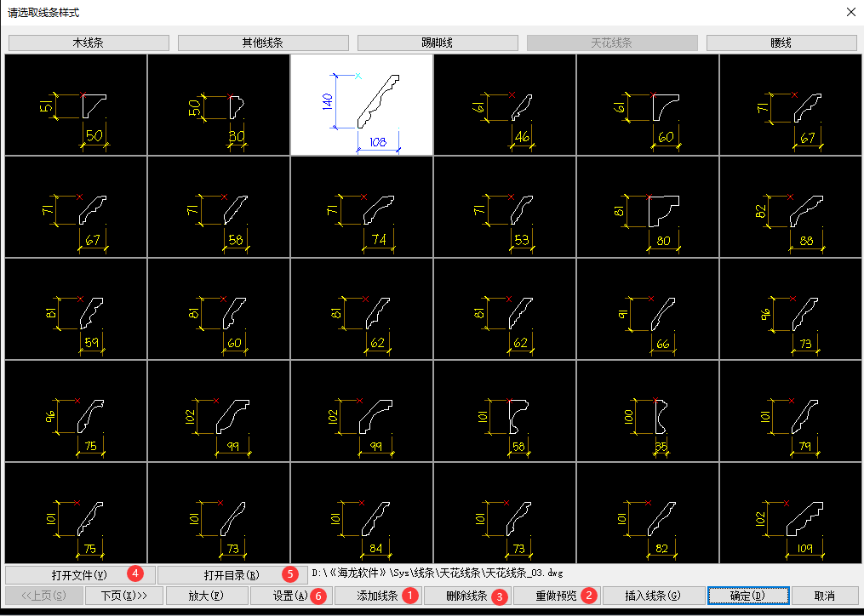Image resolution: width=864 pixels, height=616 pixels.
Task: Open 设置(A) settings
Action: point(291,596)
